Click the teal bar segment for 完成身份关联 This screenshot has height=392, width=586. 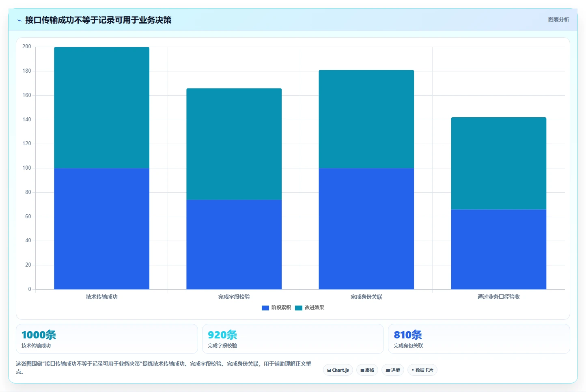pos(366,119)
